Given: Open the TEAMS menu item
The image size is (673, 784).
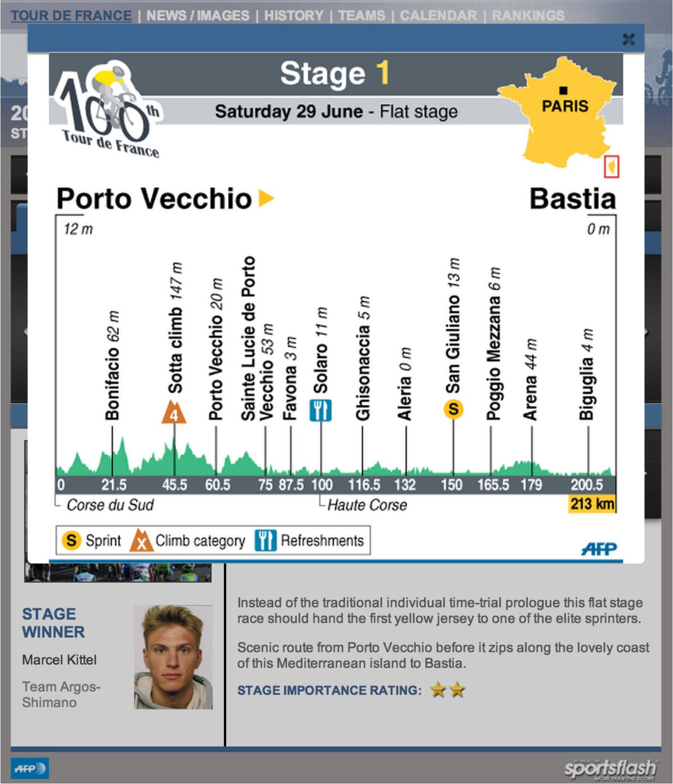Looking at the screenshot, I should (x=362, y=15).
